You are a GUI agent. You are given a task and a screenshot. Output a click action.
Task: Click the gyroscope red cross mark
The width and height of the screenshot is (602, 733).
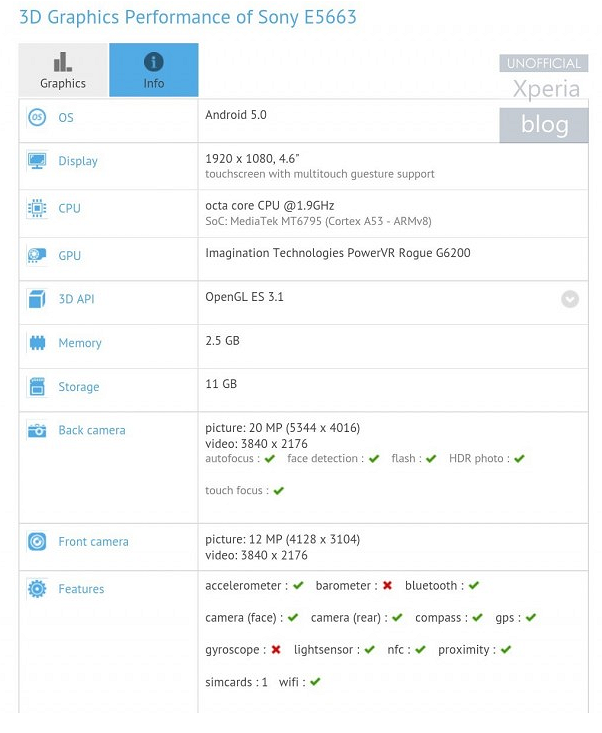tap(276, 650)
